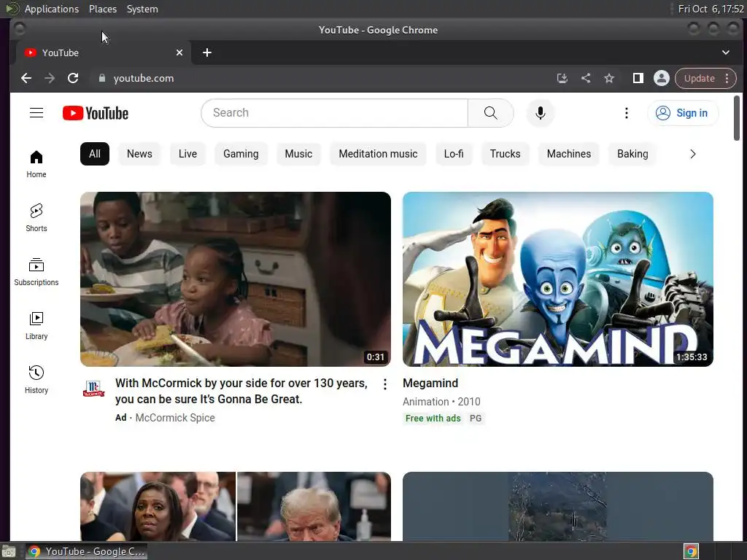Click in the YouTube search field
747x560 pixels.
click(334, 113)
